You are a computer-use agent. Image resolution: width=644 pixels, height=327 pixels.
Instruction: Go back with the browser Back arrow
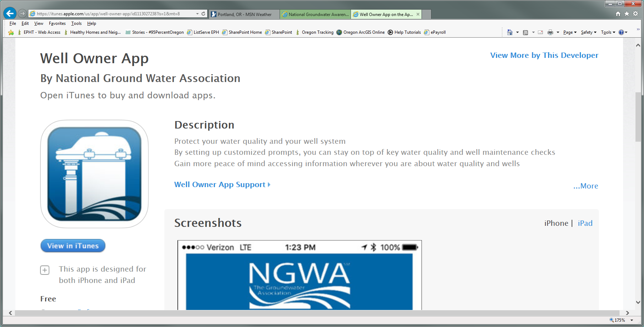tap(10, 13)
